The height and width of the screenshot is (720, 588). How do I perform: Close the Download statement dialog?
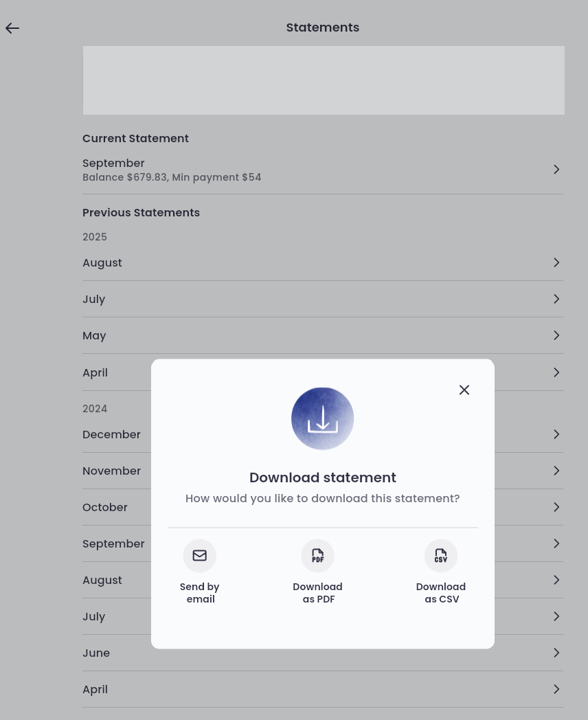pos(464,390)
